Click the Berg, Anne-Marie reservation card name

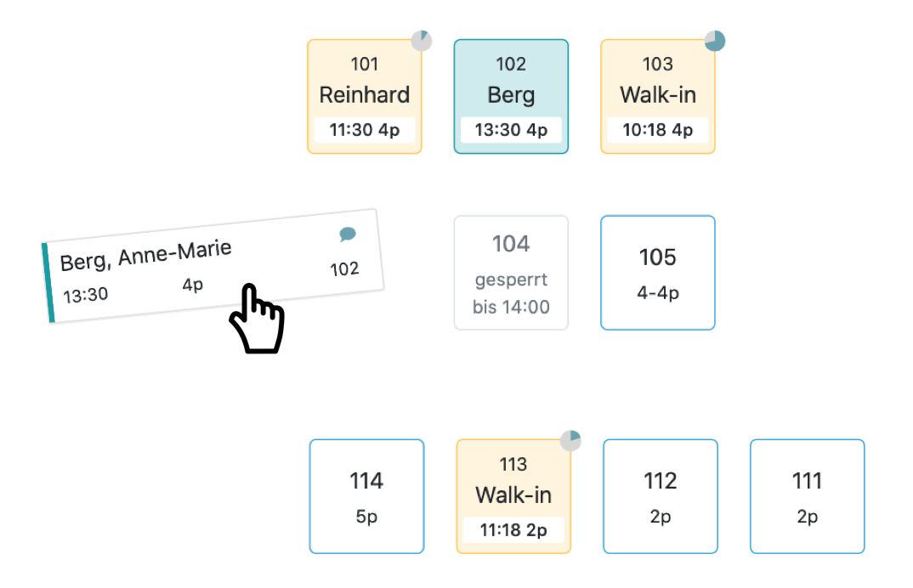tap(145, 254)
